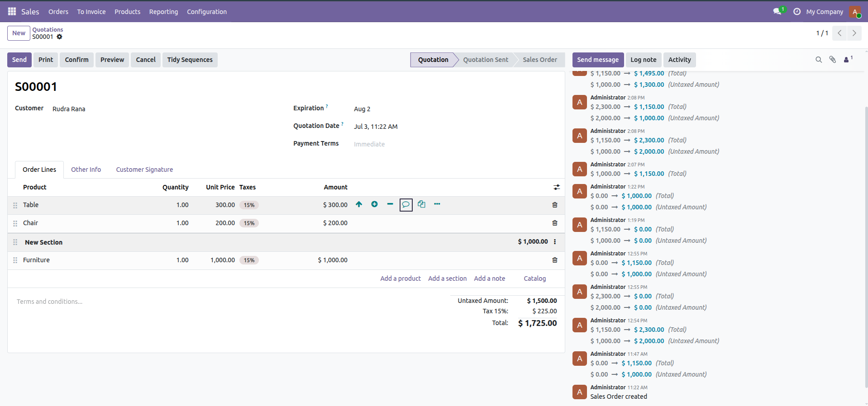Viewport: 868px width, 406px height.
Task: Delete the Table order line
Action: 555,205
